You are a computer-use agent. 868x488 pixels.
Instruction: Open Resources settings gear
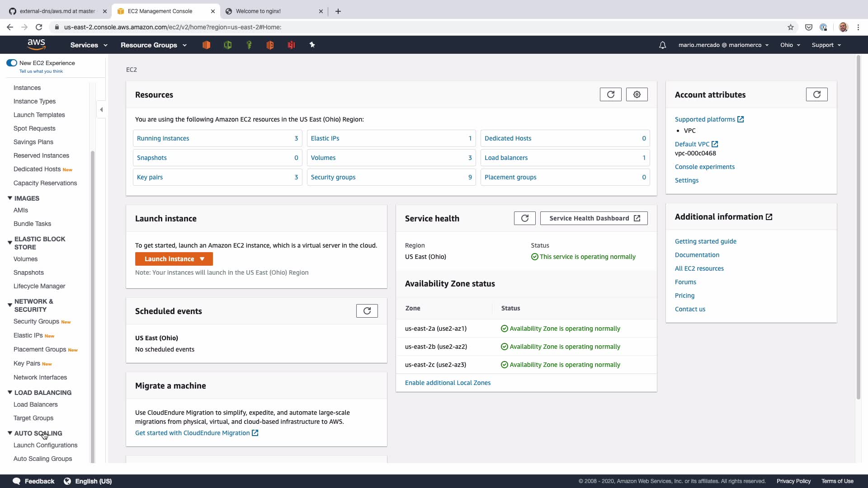637,94
